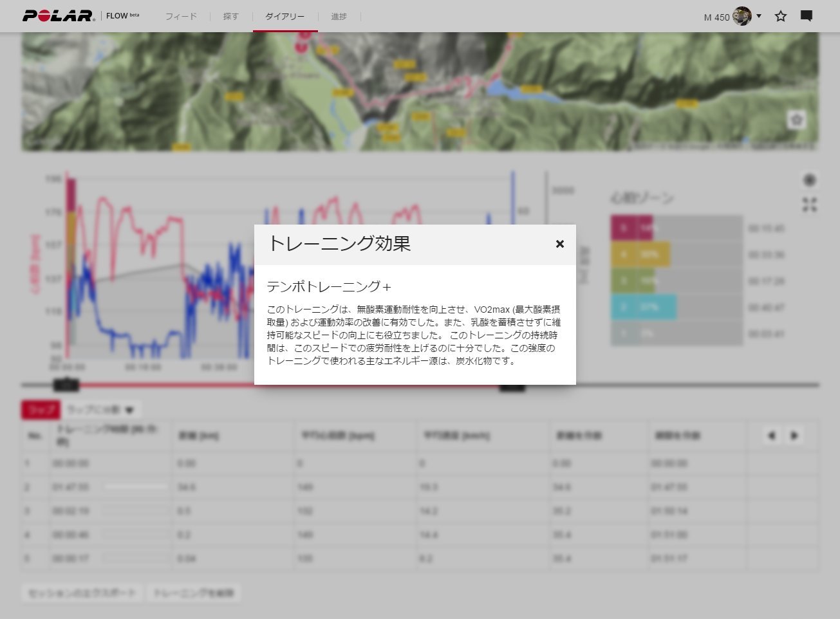
Task: Go to the フィード page
Action: [x=181, y=16]
